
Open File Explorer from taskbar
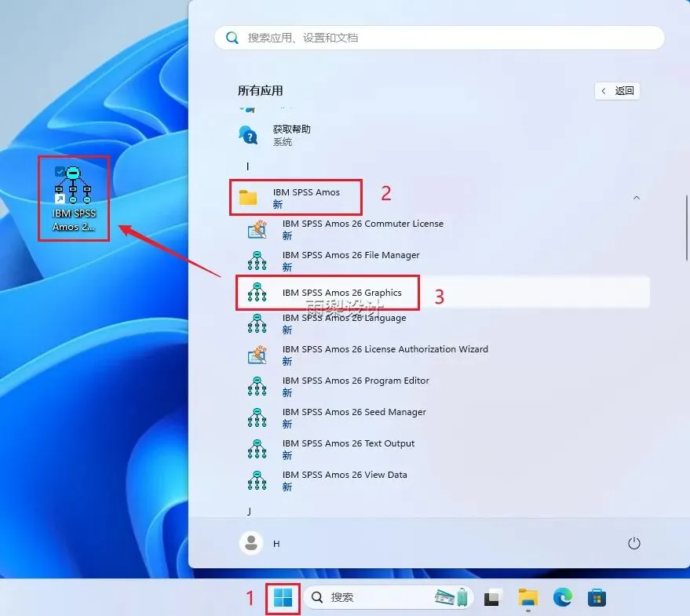coord(528,598)
